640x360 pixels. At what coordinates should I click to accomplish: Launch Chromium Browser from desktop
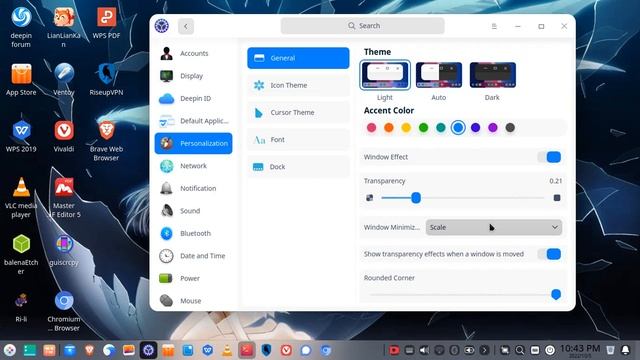(x=64, y=311)
